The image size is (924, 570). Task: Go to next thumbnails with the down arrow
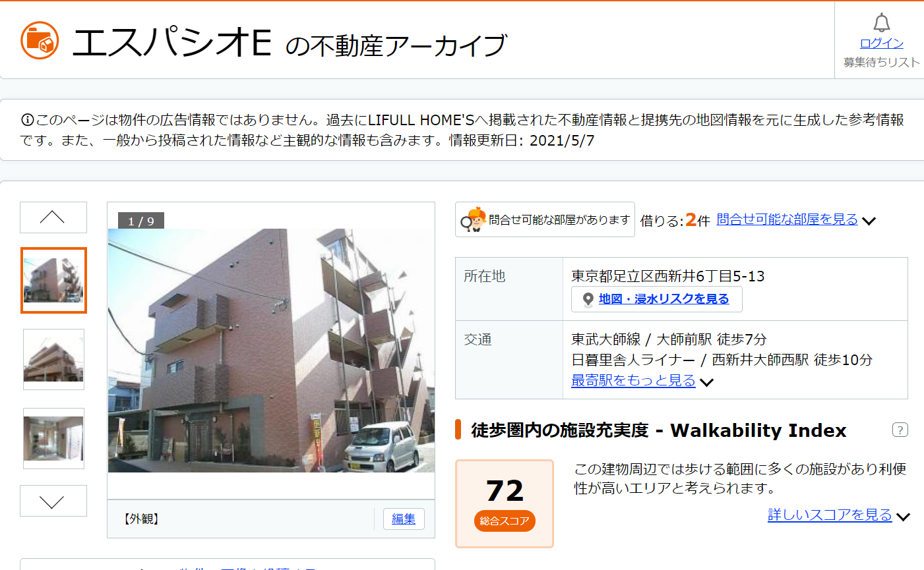53,501
